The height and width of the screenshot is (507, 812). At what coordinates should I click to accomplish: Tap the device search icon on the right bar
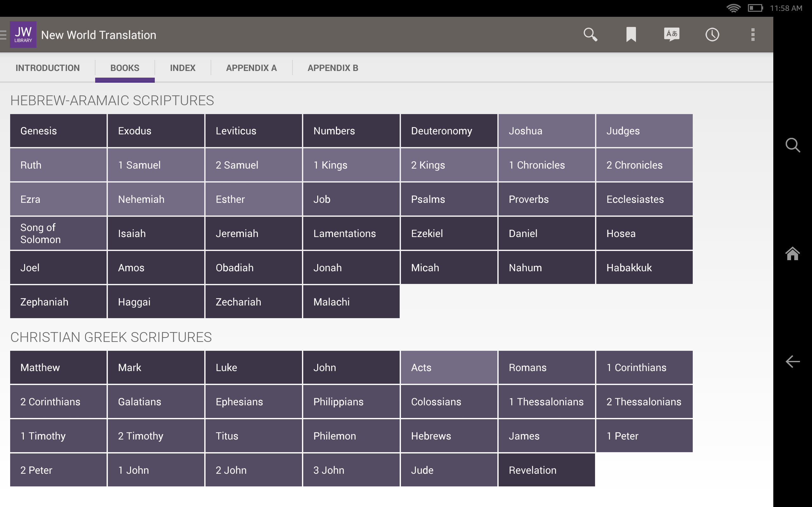793,145
